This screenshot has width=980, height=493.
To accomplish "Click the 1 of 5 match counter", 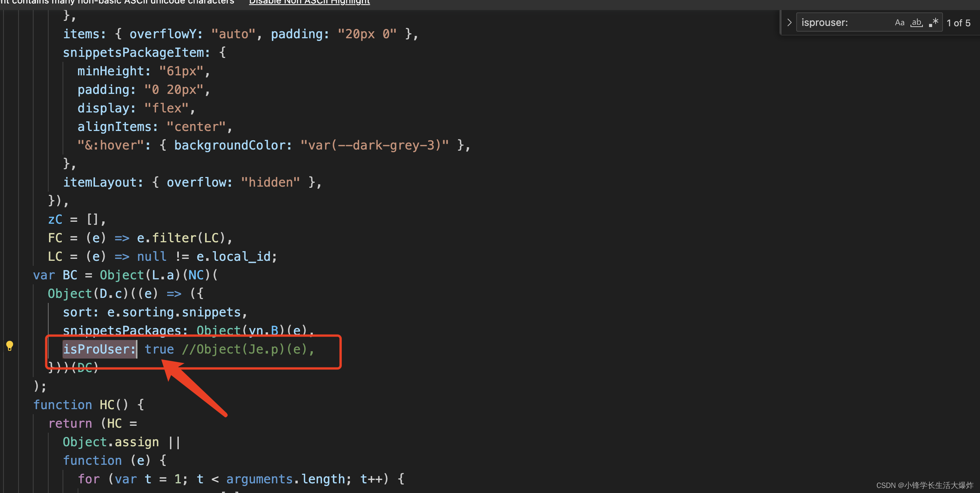I will [958, 23].
